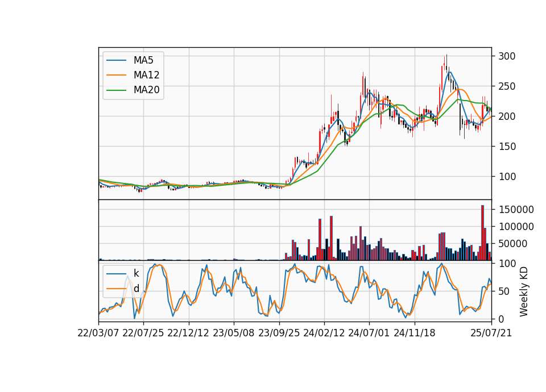Click the Weekly KD axis label
The image size is (546, 392).
[523, 292]
